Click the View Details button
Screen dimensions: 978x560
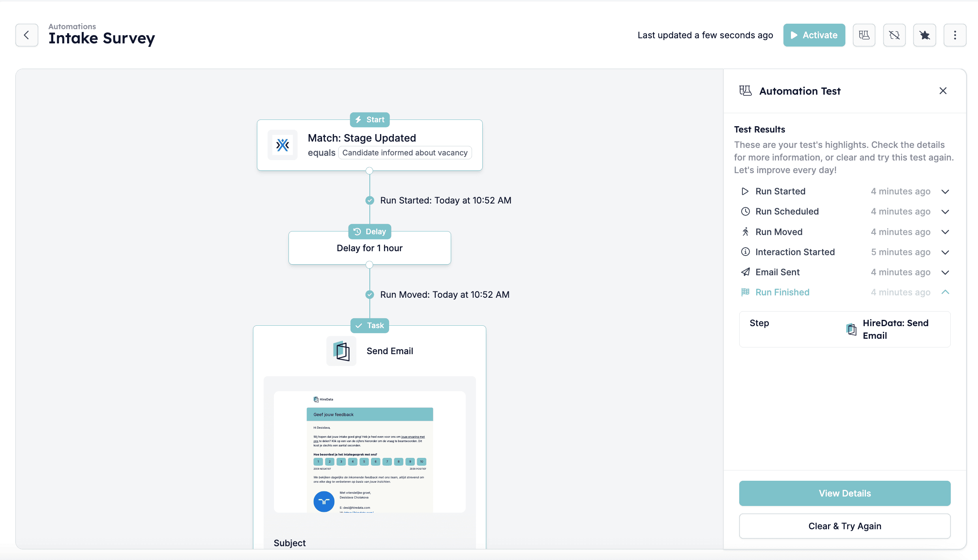pyautogui.click(x=845, y=493)
